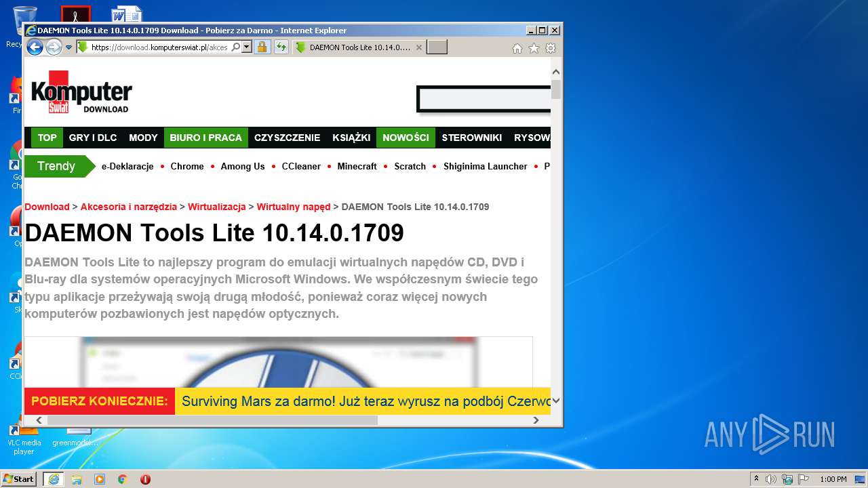Open the Chrome trend link
The image size is (868, 488).
pyautogui.click(x=187, y=166)
